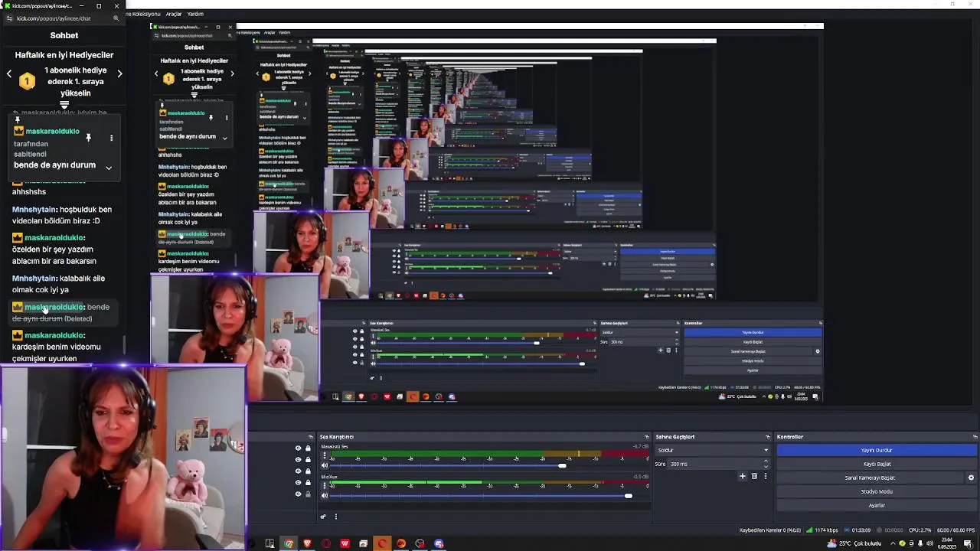Click Kaydı Başlat button
The image size is (980, 551).
[x=877, y=464]
